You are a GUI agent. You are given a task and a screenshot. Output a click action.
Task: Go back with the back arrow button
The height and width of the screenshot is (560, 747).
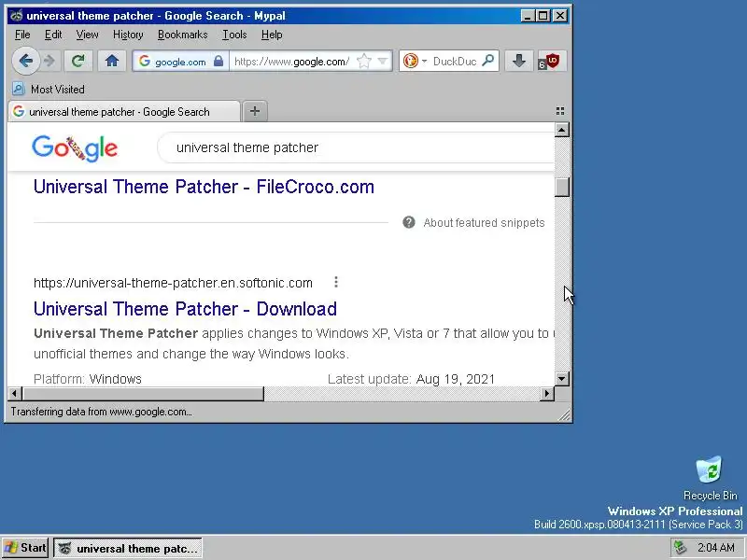(x=26, y=61)
